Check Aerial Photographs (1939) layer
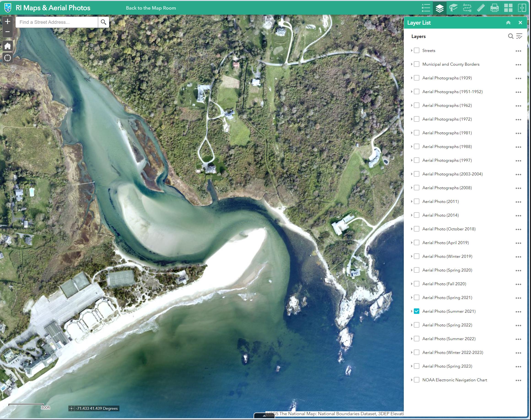 [416, 78]
